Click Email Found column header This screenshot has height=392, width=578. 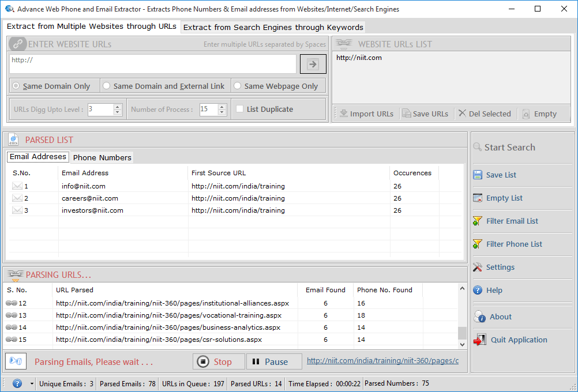pos(325,290)
